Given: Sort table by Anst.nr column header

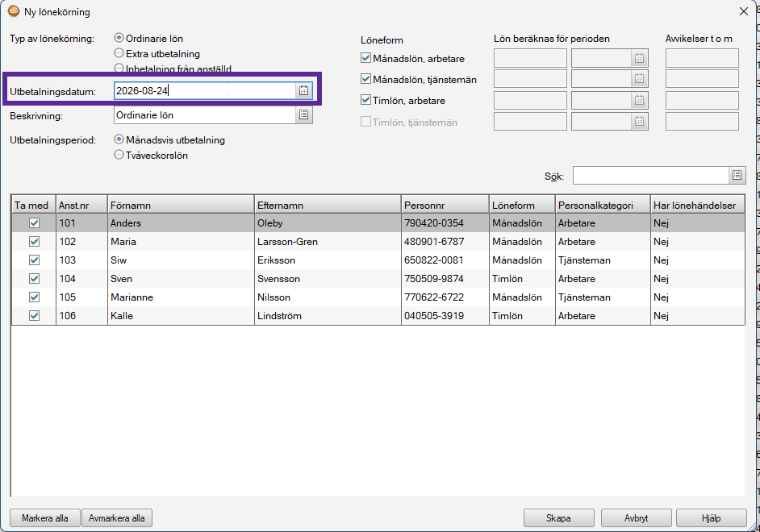Looking at the screenshot, I should 81,206.
